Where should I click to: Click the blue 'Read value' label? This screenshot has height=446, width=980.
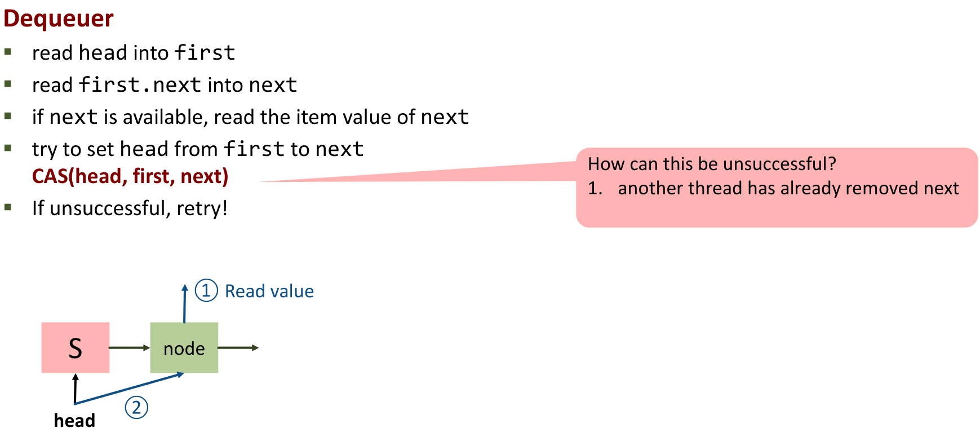[269, 291]
